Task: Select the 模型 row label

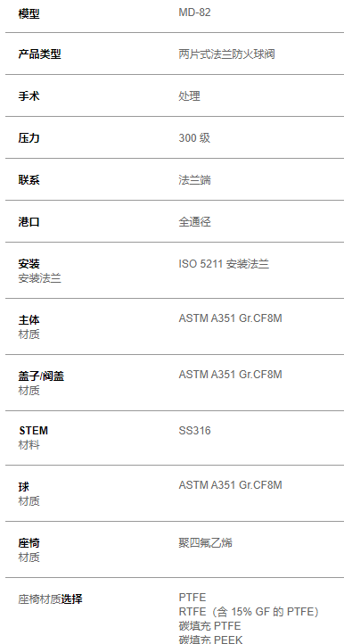Action: [29, 14]
